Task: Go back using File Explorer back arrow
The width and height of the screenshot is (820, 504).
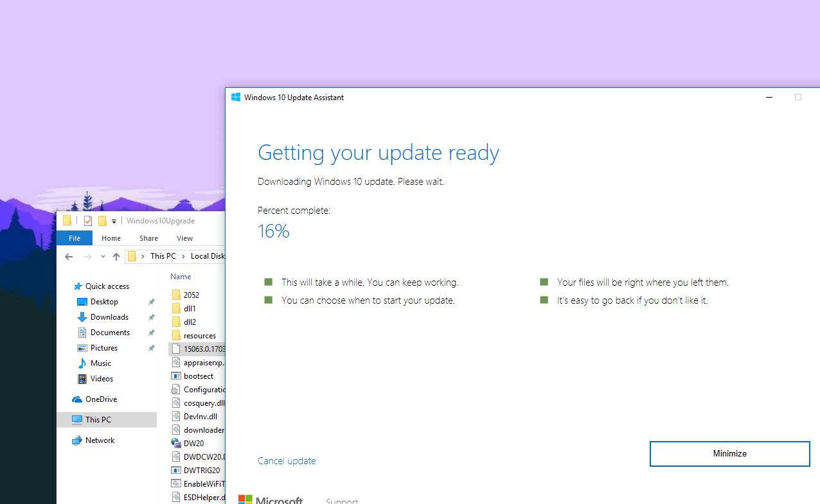Action: [69, 256]
